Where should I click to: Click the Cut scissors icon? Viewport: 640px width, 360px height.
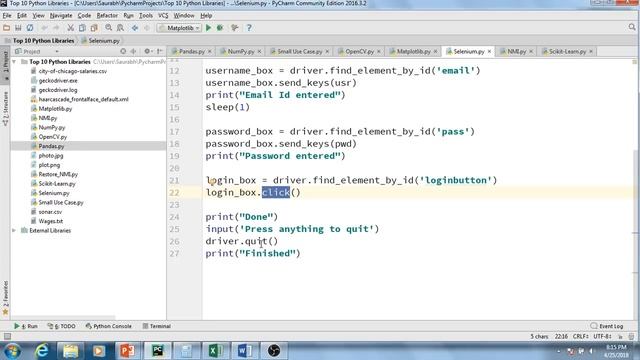tap(70, 28)
